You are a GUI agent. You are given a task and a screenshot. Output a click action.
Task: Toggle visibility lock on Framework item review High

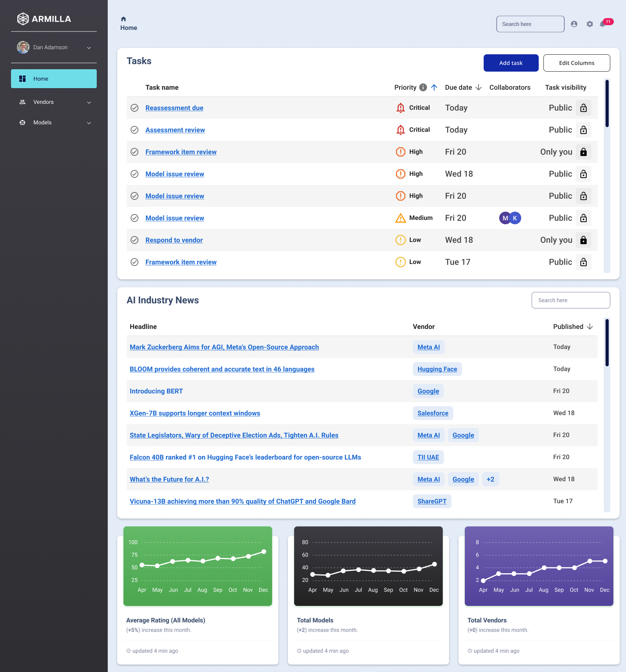(584, 152)
